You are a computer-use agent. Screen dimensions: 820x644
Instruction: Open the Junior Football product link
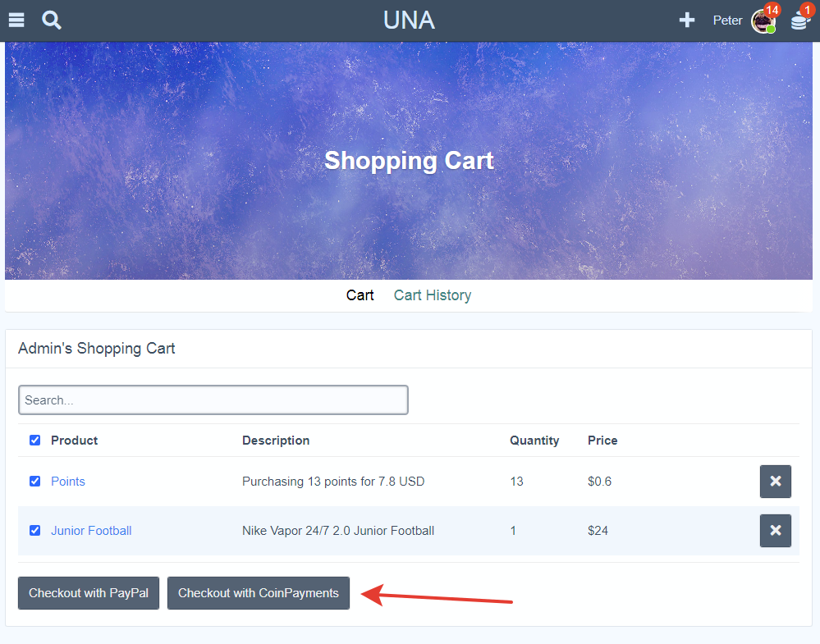point(91,531)
